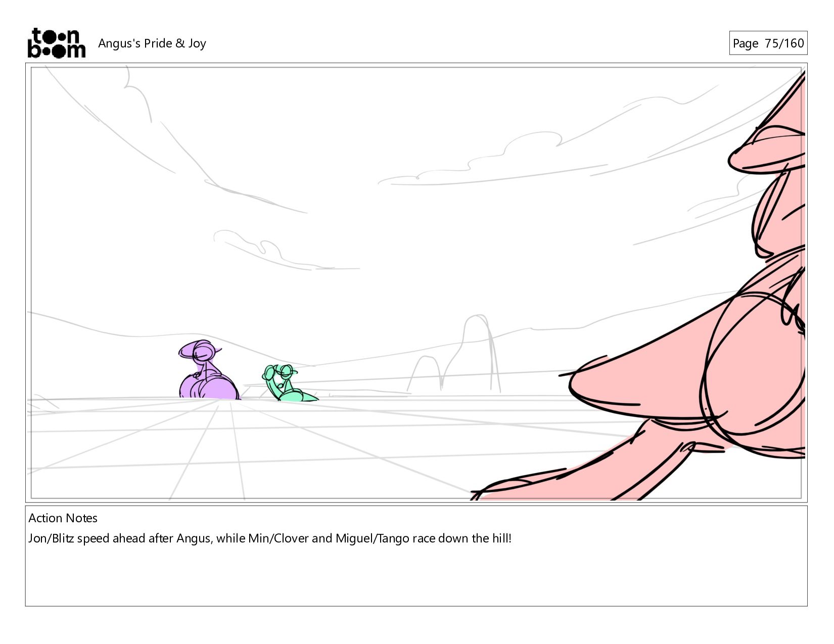Click the "Page 75/160" page number box

coord(768,43)
